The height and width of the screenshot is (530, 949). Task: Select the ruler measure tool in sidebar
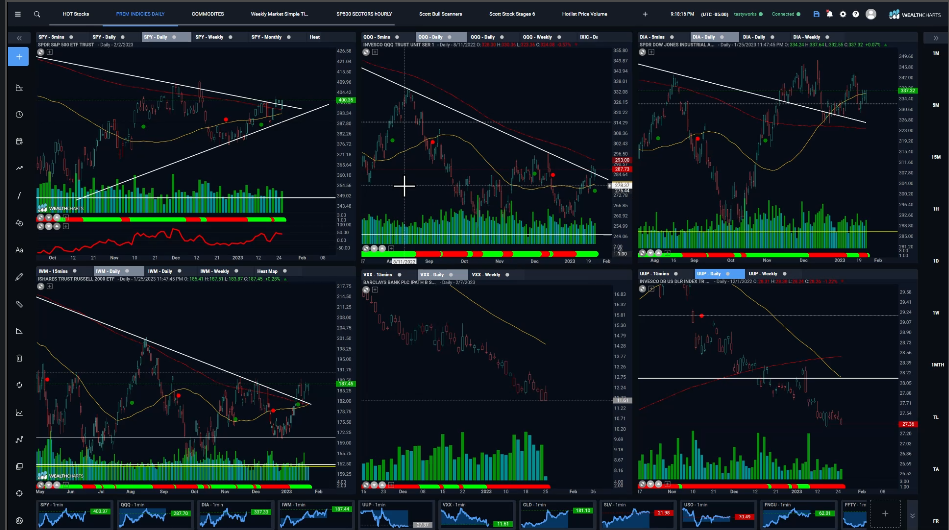pos(19,304)
